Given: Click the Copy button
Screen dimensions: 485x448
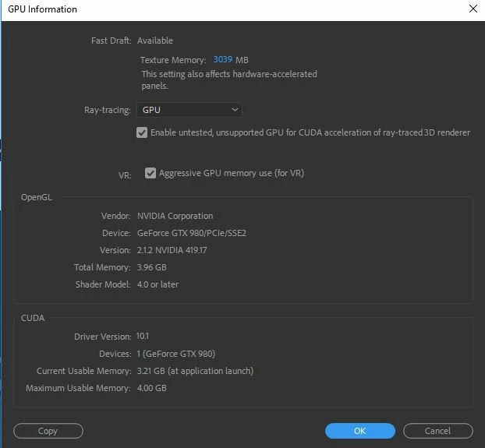Looking at the screenshot, I should pyautogui.click(x=48, y=431).
